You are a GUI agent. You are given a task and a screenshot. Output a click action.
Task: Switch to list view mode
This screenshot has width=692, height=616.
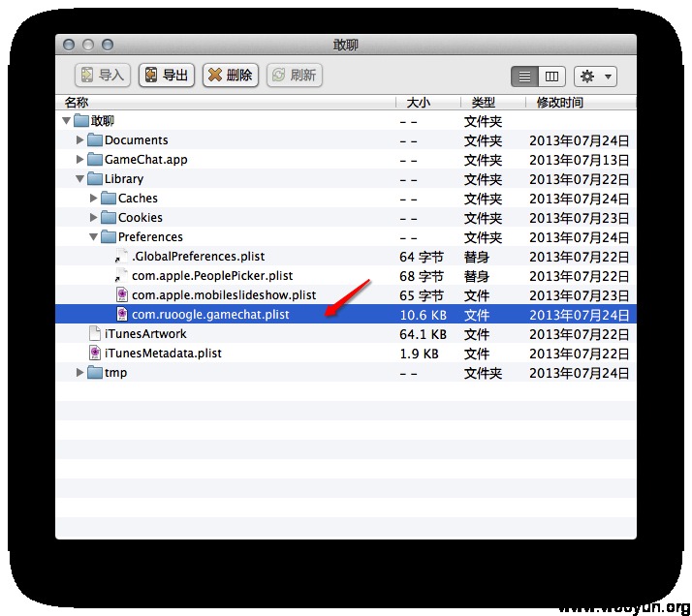[524, 77]
